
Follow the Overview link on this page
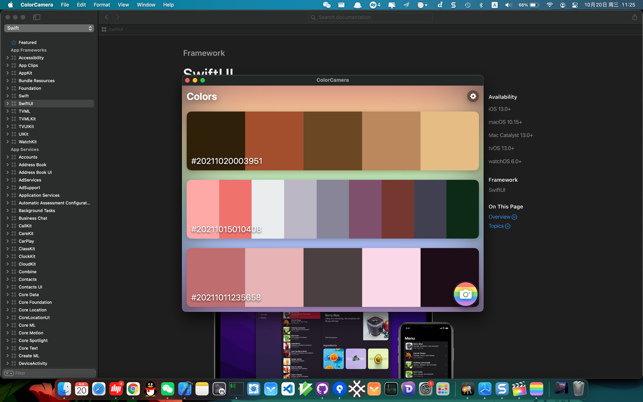(x=503, y=217)
